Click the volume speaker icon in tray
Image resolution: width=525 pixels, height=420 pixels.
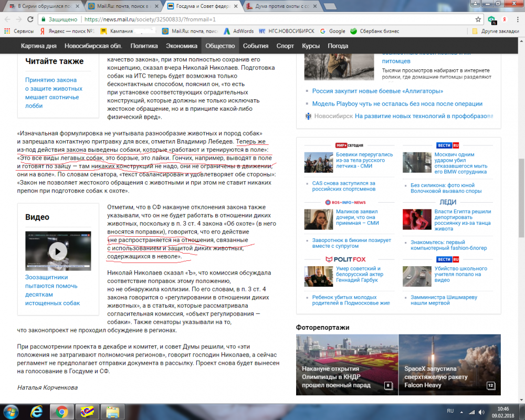(482, 411)
